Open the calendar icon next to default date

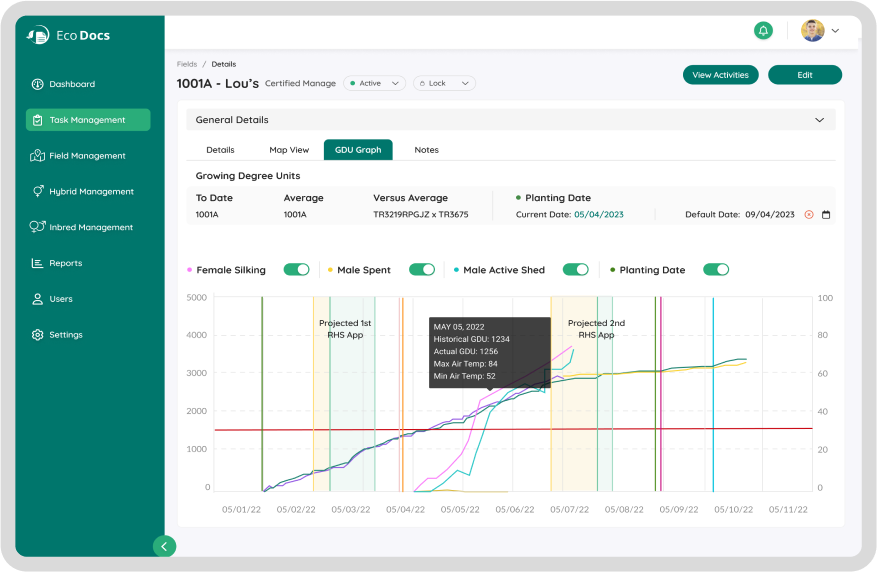(x=826, y=214)
